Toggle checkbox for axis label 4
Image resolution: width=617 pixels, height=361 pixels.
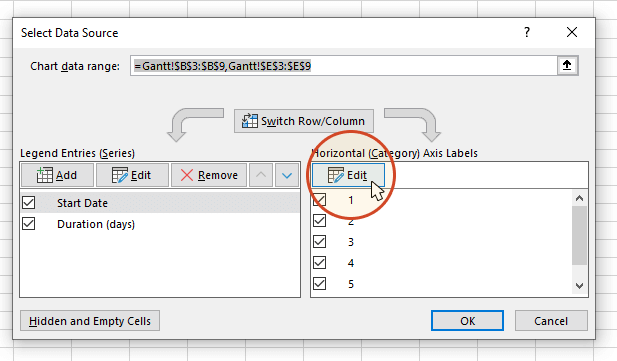[x=320, y=262]
